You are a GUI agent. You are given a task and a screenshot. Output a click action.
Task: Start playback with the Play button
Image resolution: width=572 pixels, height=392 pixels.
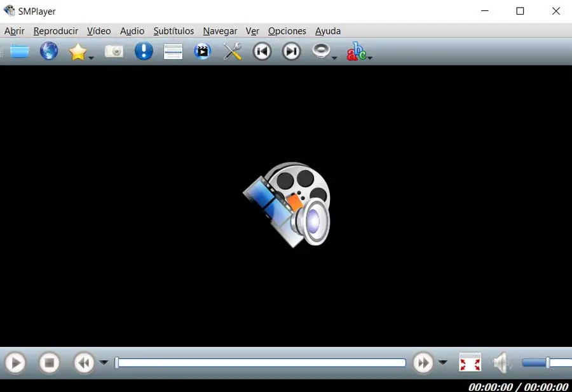15,363
